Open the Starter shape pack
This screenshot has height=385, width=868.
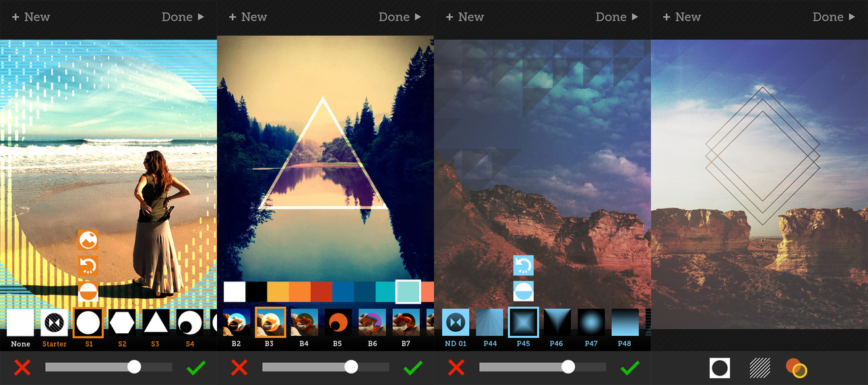(x=55, y=323)
